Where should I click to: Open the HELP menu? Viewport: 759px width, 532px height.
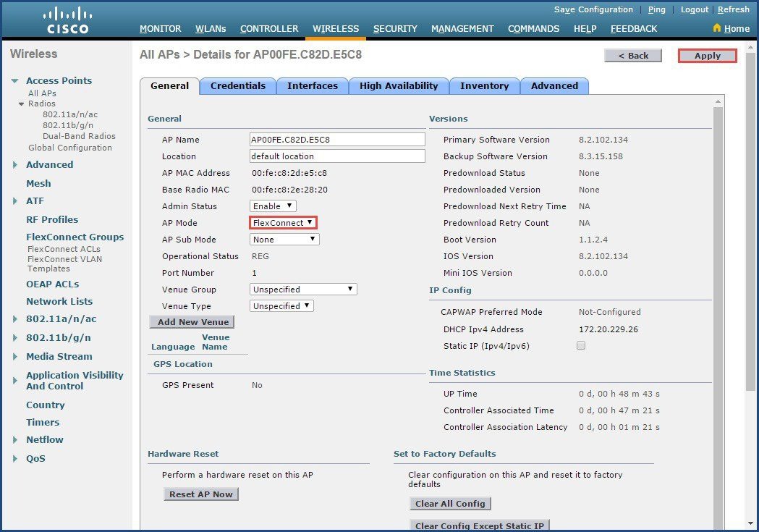(585, 29)
